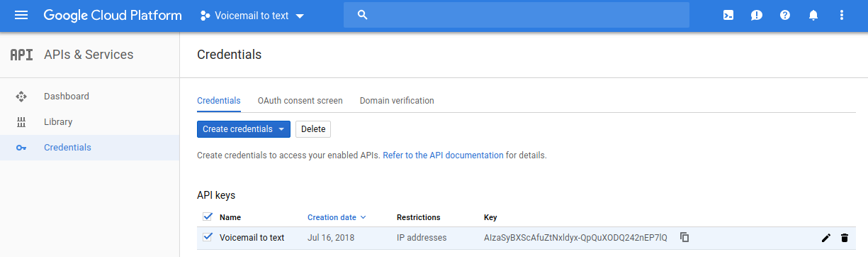Open the send feedback alert icon
The width and height of the screenshot is (868, 257).
click(757, 15)
